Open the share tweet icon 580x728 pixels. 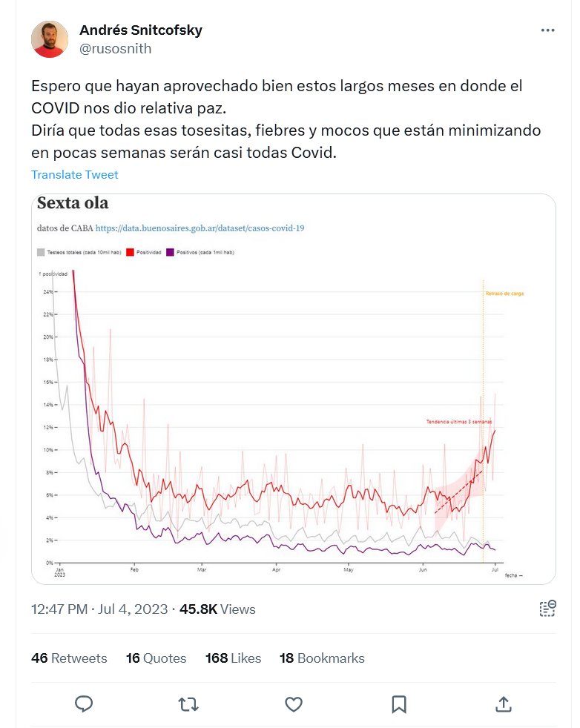click(x=503, y=704)
